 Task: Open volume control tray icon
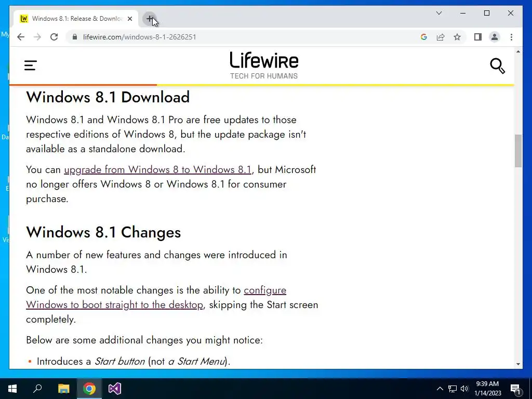(464, 389)
